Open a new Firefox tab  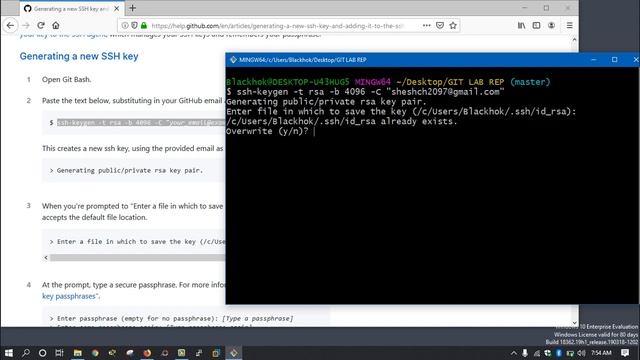(132, 8)
